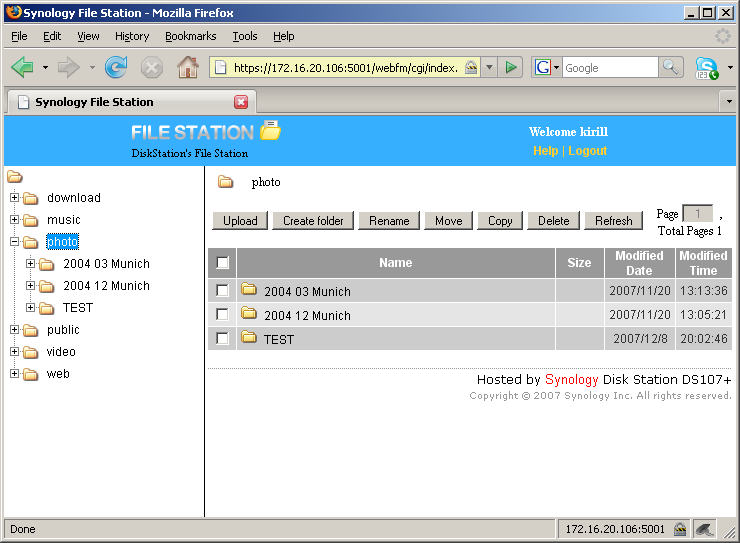Click the download folder icon in tree
The height and width of the screenshot is (543, 740).
pos(31,198)
